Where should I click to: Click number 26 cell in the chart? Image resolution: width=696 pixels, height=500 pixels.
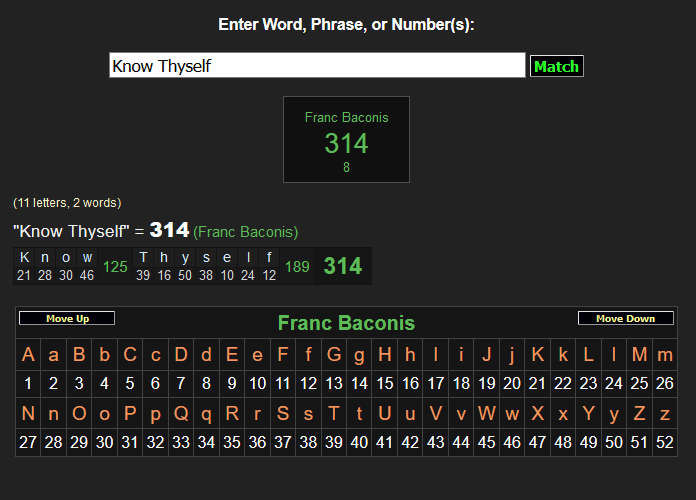coord(665,383)
